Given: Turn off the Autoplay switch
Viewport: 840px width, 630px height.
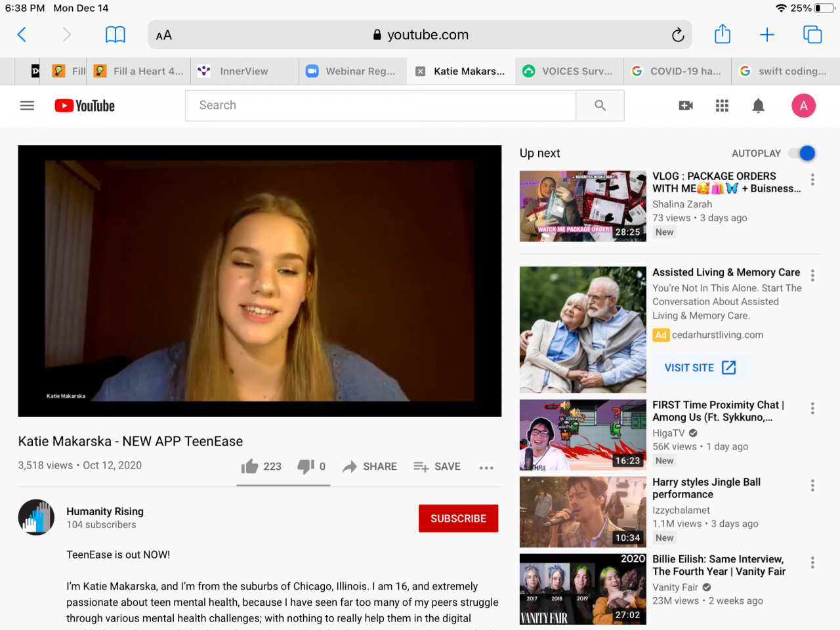Looking at the screenshot, I should tap(802, 154).
